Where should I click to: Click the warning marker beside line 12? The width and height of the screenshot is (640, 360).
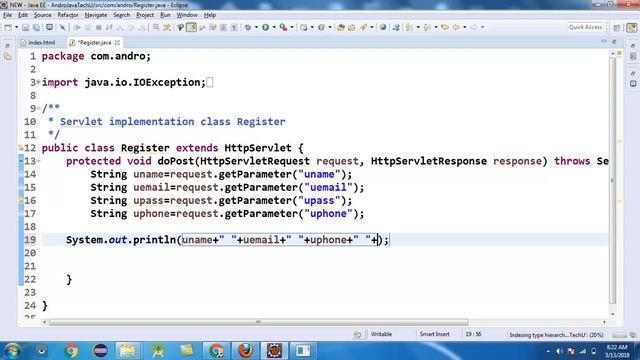coord(21,148)
